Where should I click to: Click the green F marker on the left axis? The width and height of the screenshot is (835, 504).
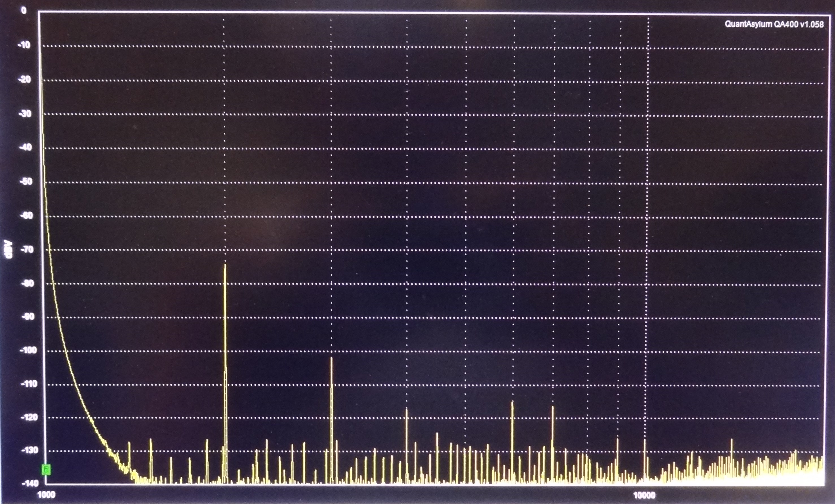[x=46, y=470]
